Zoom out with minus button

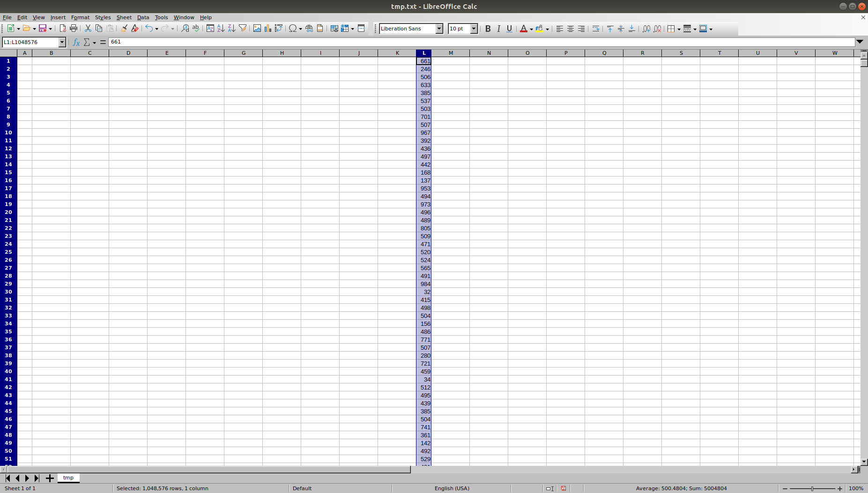tap(785, 488)
